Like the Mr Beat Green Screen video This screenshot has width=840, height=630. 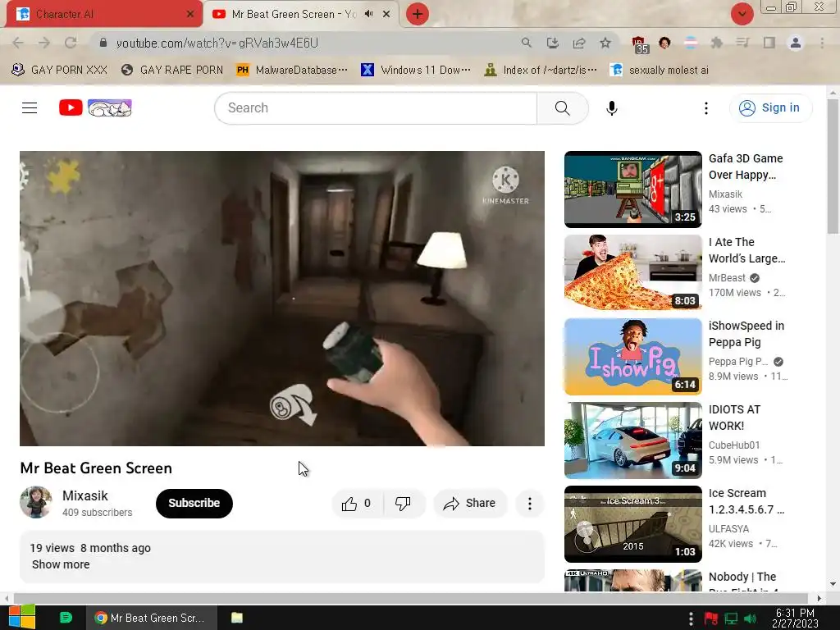pos(358,503)
